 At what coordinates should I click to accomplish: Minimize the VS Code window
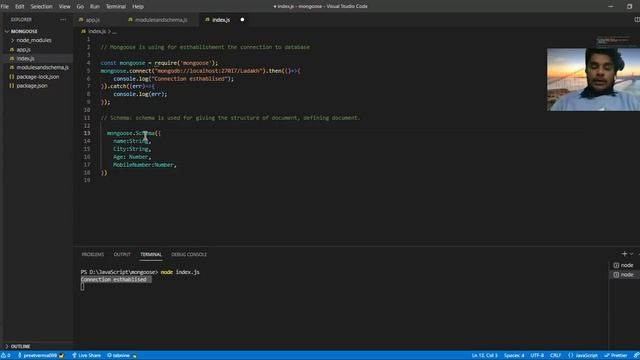pos(611,7)
